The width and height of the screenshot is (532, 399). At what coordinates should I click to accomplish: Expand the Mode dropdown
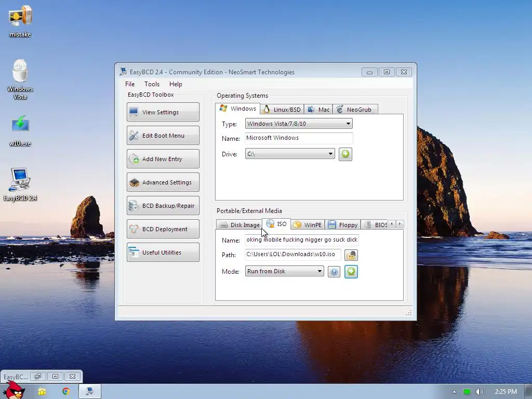point(284,271)
